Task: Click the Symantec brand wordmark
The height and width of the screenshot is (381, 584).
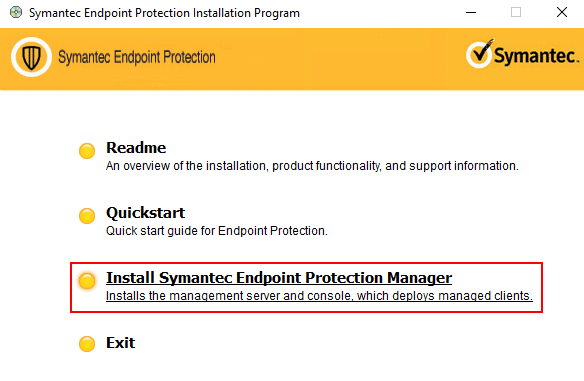Action: (536, 56)
